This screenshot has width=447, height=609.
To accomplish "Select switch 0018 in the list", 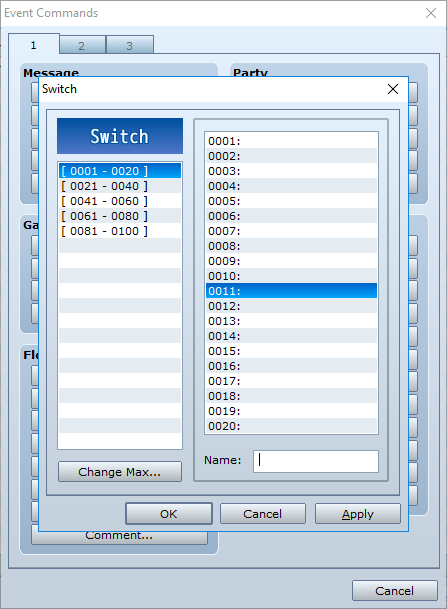I will click(x=291, y=396).
